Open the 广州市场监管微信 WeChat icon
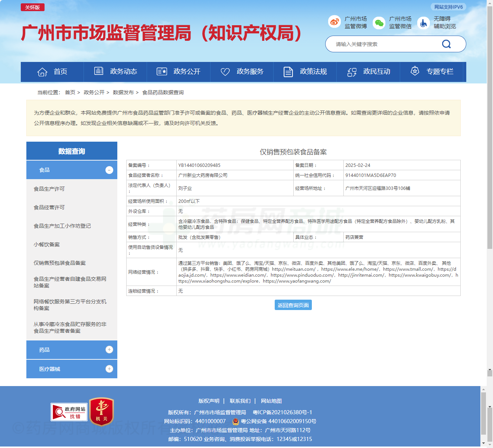 point(379,23)
